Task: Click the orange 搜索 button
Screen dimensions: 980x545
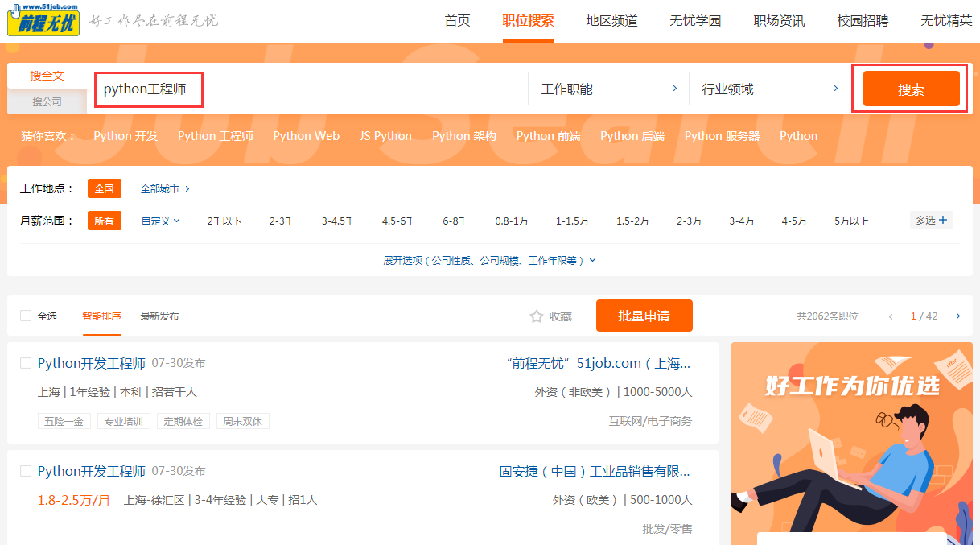Action: [x=911, y=89]
